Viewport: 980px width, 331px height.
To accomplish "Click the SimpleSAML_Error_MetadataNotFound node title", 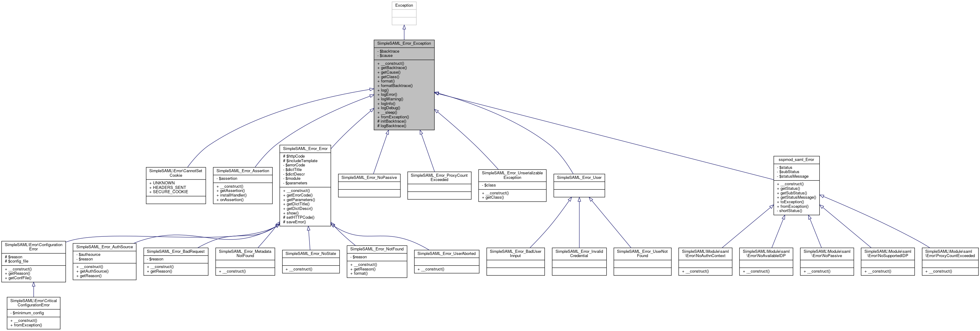I will point(245,253).
